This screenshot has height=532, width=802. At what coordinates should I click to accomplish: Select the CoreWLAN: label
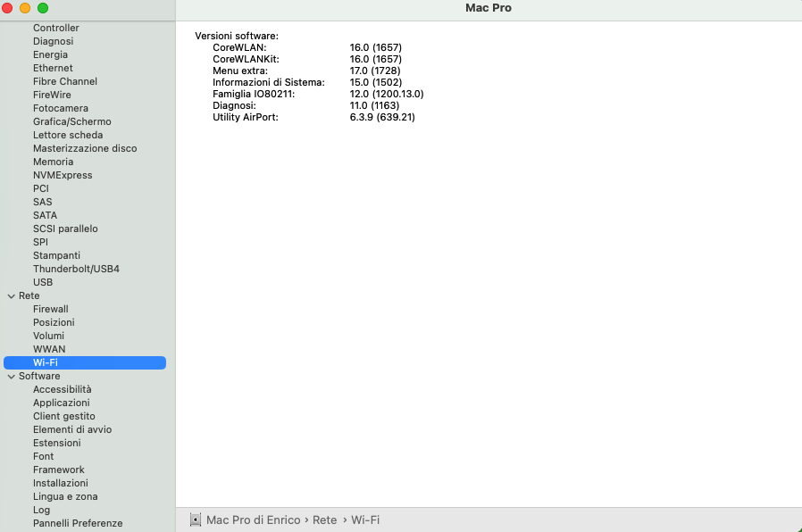point(239,47)
